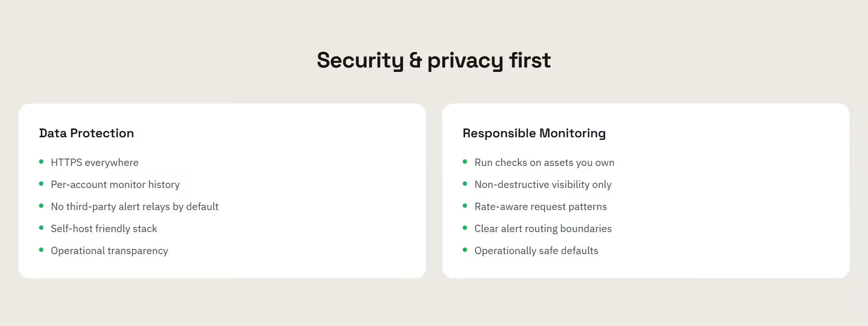The width and height of the screenshot is (868, 326).
Task: Click the bullet beside Operationally safe defaults
Action: (x=465, y=250)
